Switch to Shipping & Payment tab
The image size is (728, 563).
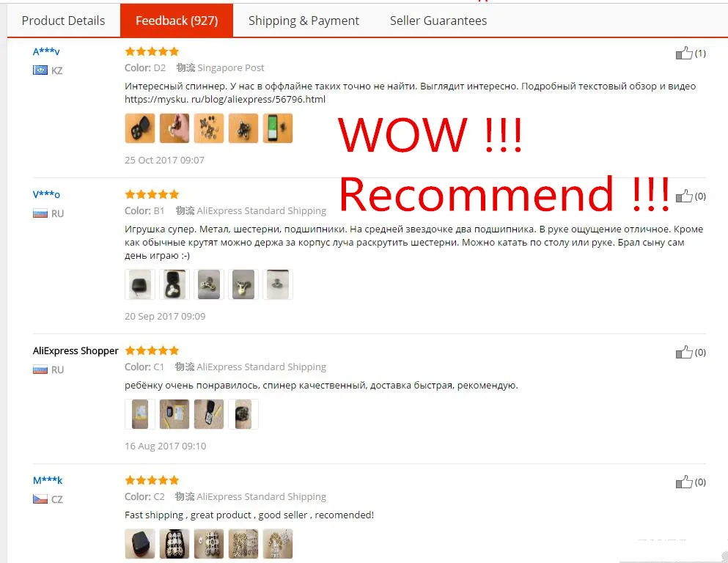tap(304, 21)
